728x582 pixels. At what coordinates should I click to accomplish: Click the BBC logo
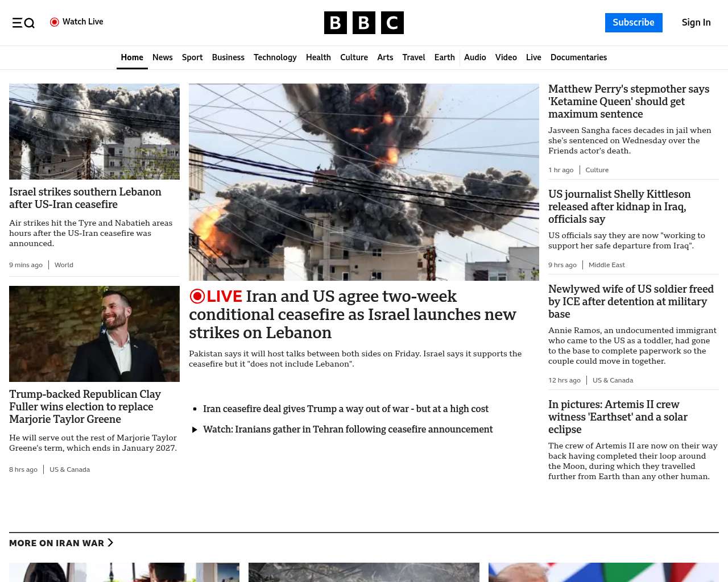coord(363,23)
